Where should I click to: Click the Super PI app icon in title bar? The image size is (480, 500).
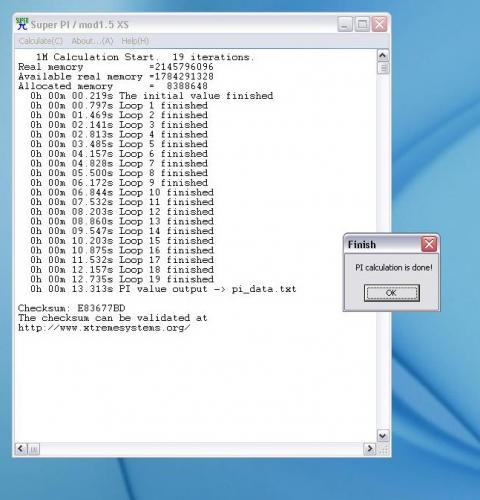tap(22, 24)
